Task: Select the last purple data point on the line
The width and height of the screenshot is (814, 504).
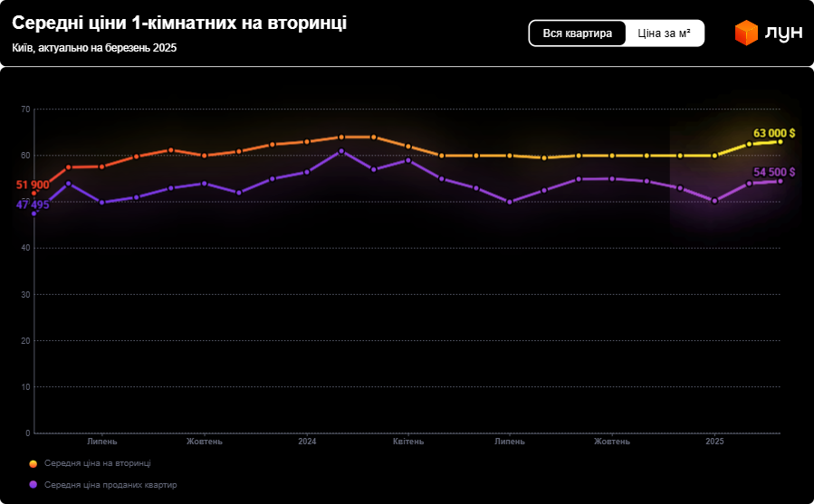Action: (x=780, y=181)
